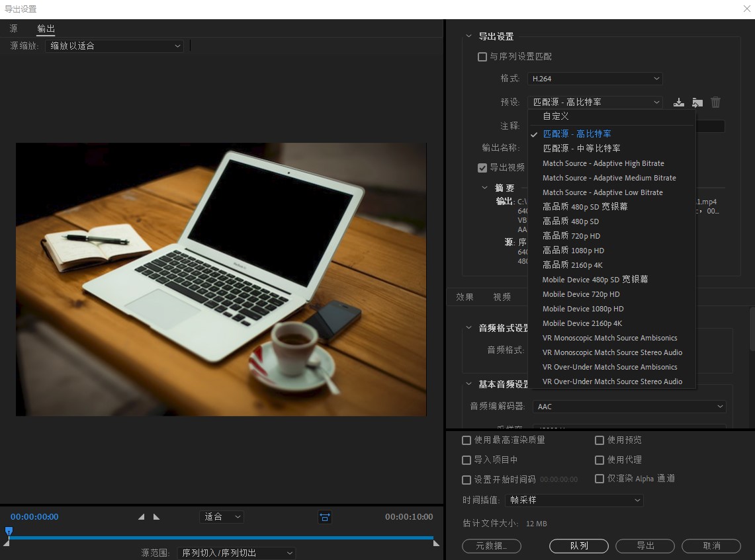Choose Match Source - Adaptive High Bitrate
The image size is (755, 560).
(x=603, y=163)
